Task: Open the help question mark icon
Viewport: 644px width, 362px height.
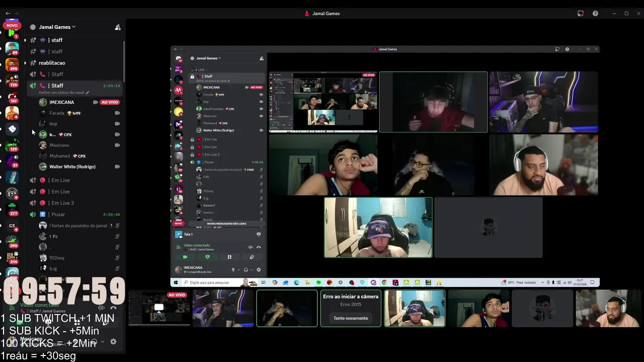Action: pos(595,14)
